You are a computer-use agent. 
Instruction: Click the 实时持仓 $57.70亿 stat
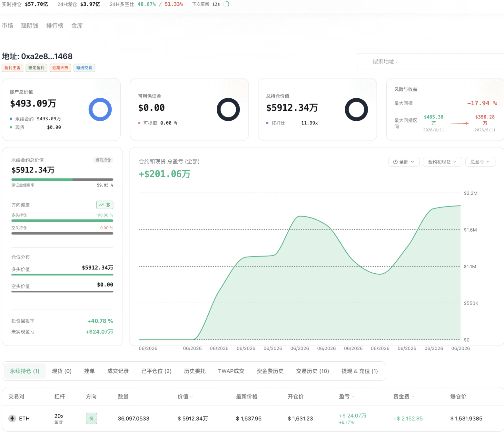[x=25, y=4]
